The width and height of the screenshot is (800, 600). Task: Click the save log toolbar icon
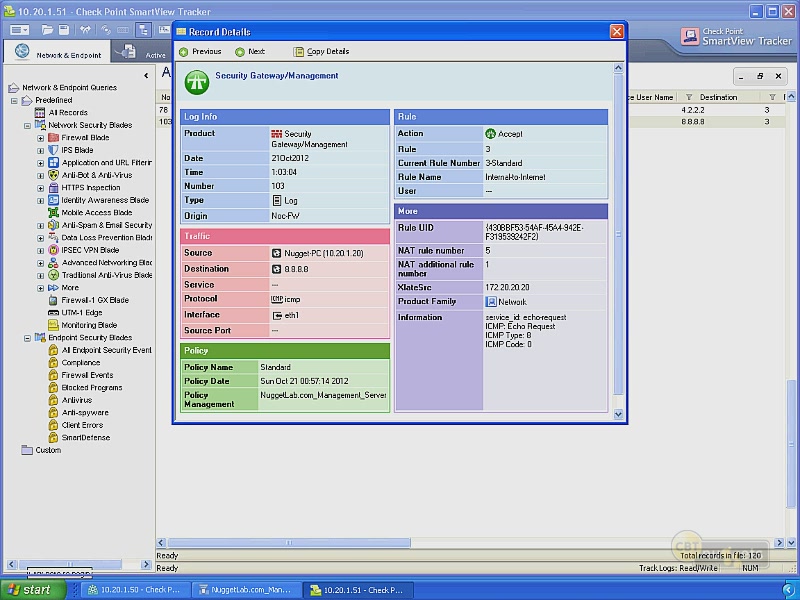click(x=64, y=30)
